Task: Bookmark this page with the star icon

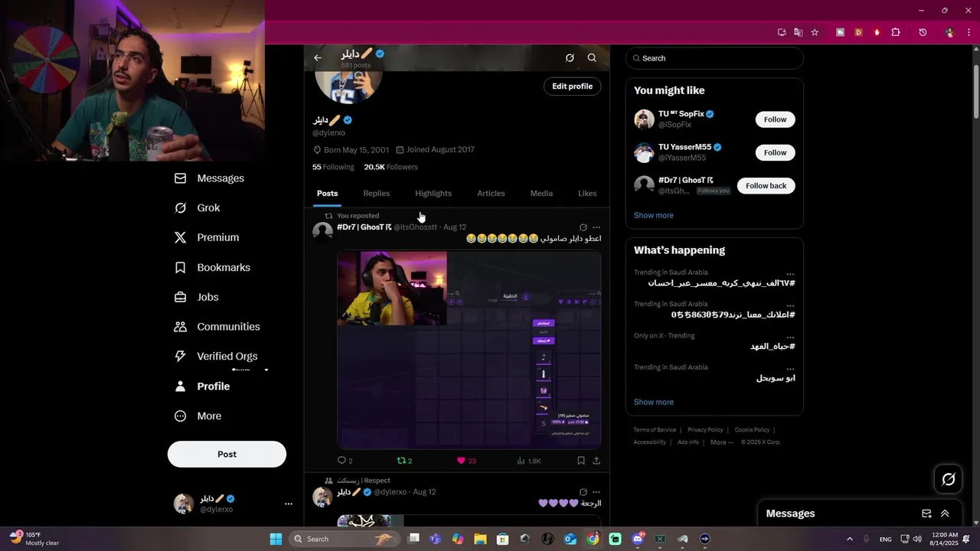Action: click(x=815, y=32)
